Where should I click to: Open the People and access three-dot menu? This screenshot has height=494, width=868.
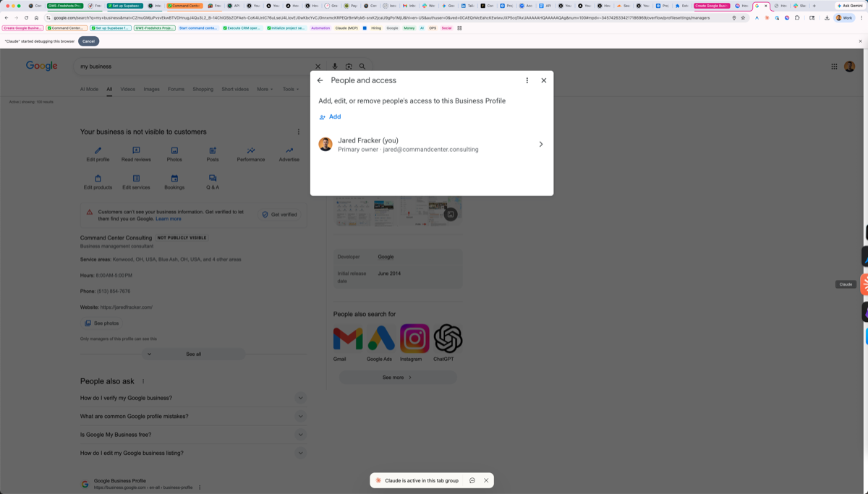tap(527, 80)
